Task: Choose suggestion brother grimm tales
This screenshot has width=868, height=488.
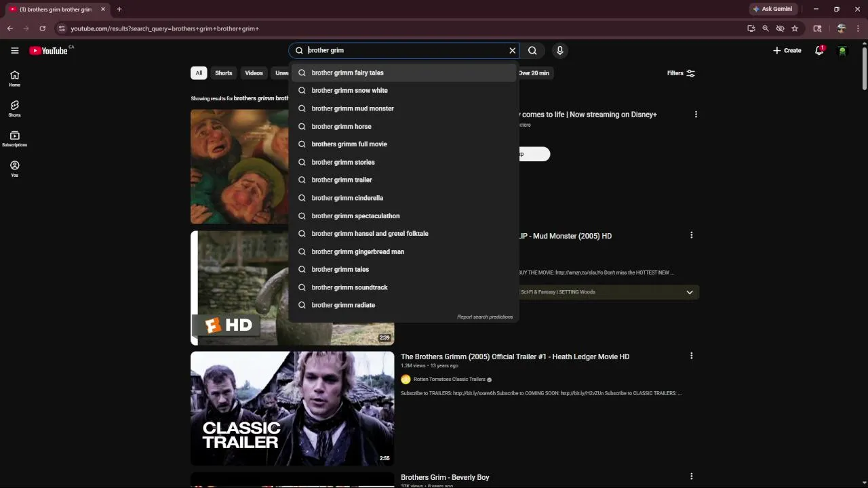Action: [x=404, y=269]
